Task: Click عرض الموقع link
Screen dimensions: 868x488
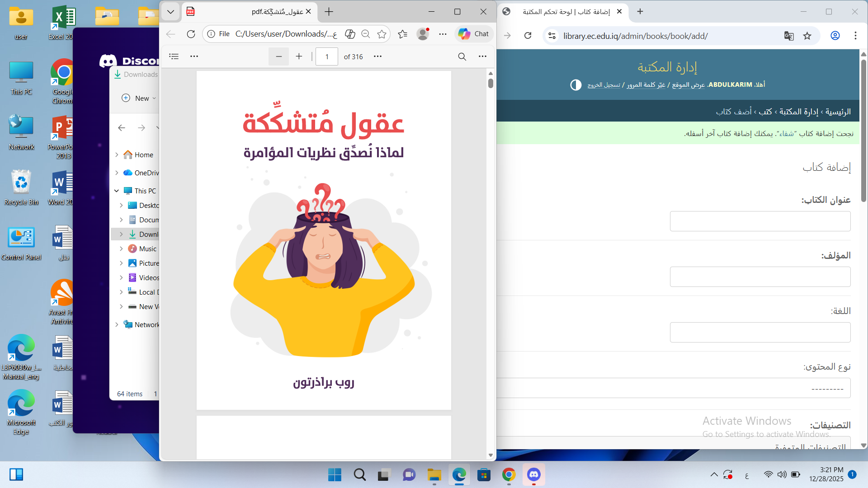Action: [x=688, y=85]
